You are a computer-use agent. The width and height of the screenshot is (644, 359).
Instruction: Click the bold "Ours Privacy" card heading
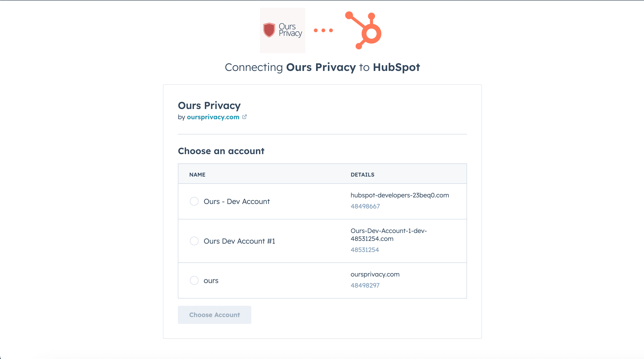[x=209, y=105]
